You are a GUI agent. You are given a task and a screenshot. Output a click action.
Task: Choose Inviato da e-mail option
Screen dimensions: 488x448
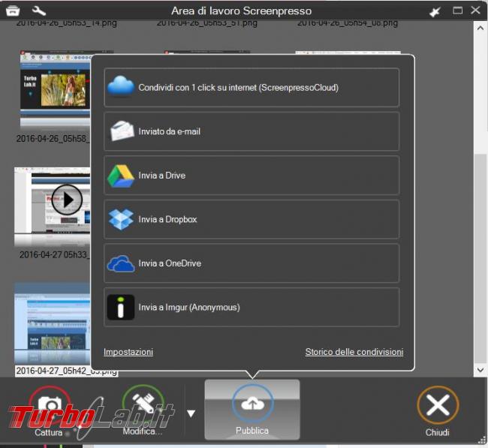point(252,131)
